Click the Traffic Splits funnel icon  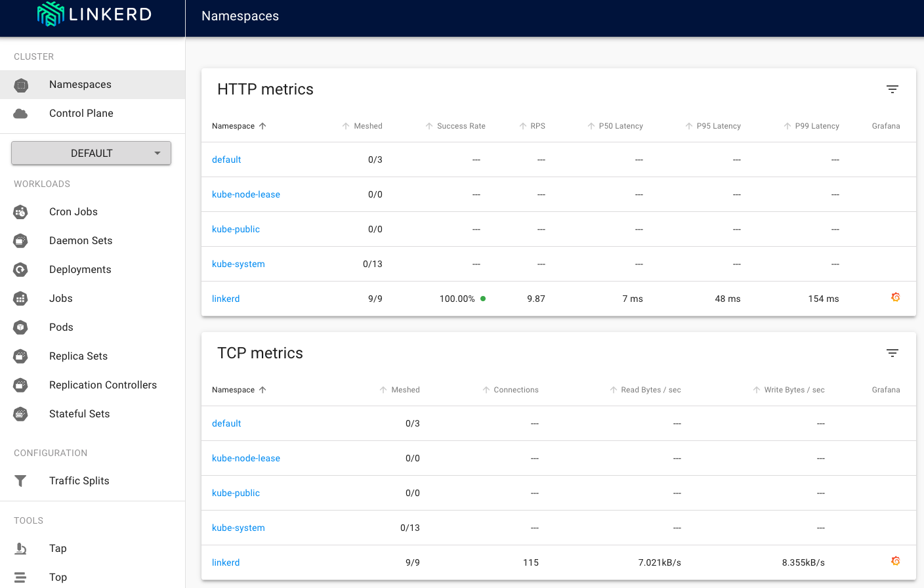(x=21, y=481)
